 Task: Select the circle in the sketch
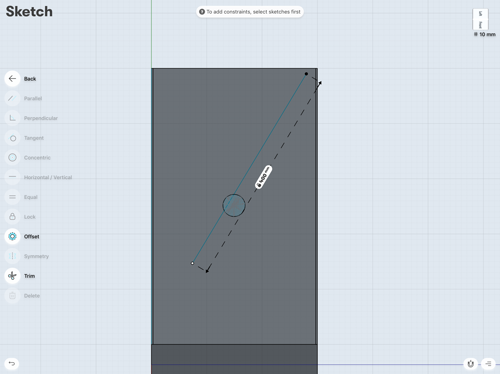point(234,205)
